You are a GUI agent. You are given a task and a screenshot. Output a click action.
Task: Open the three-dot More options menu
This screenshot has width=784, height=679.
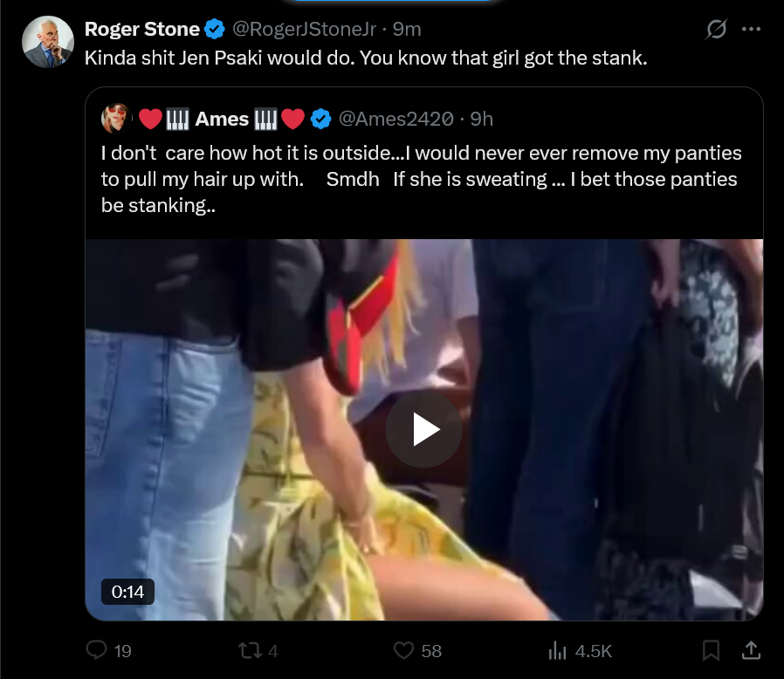(x=751, y=29)
